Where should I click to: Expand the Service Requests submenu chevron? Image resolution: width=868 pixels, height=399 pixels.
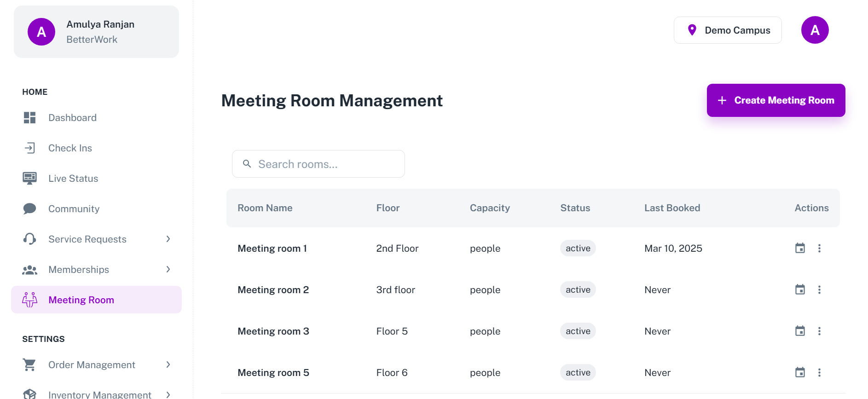pyautogui.click(x=168, y=239)
